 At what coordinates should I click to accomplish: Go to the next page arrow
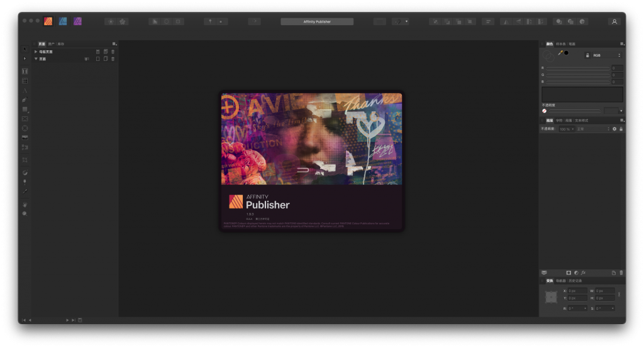coord(67,320)
